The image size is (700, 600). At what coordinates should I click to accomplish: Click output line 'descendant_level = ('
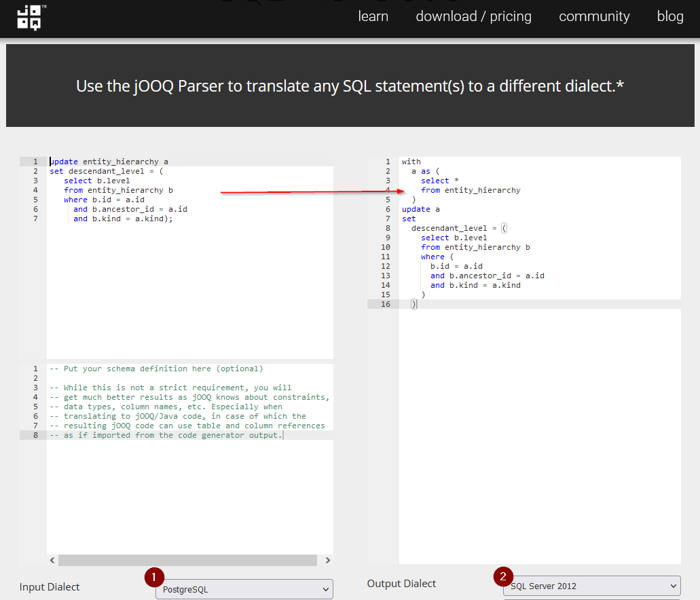[x=459, y=229]
